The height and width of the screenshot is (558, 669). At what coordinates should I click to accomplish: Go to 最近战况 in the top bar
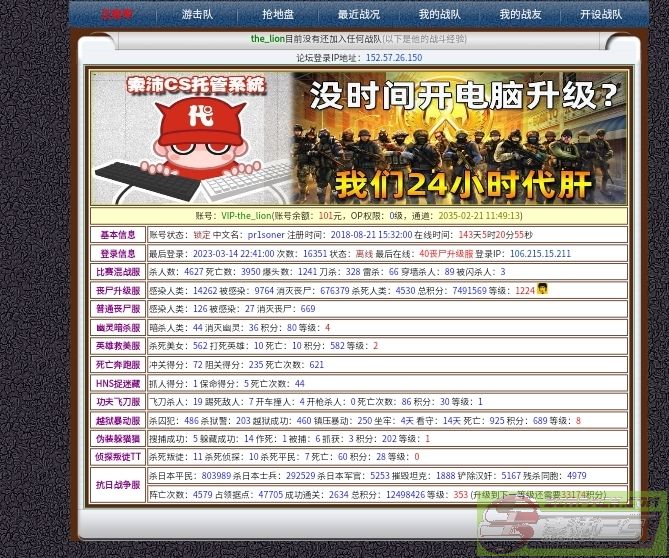click(x=359, y=15)
